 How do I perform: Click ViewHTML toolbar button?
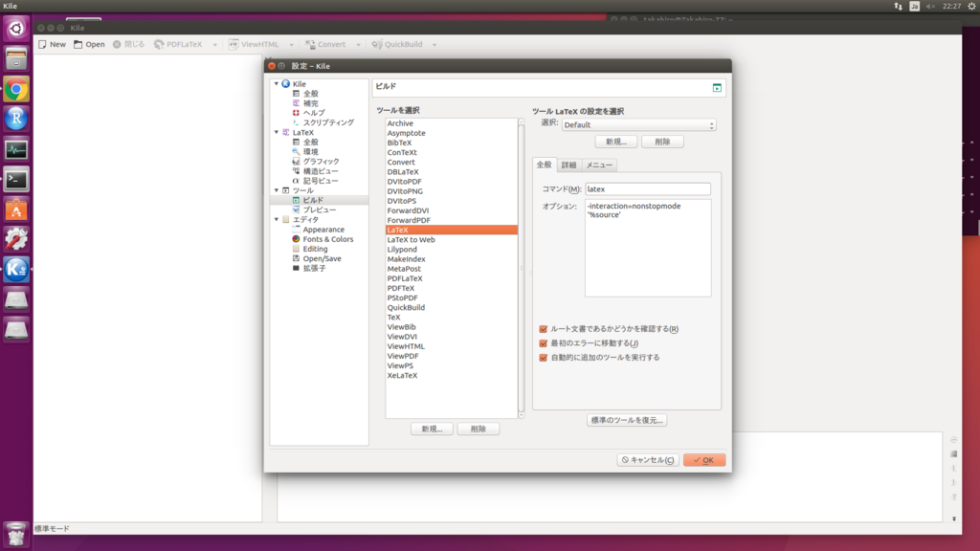tap(254, 44)
